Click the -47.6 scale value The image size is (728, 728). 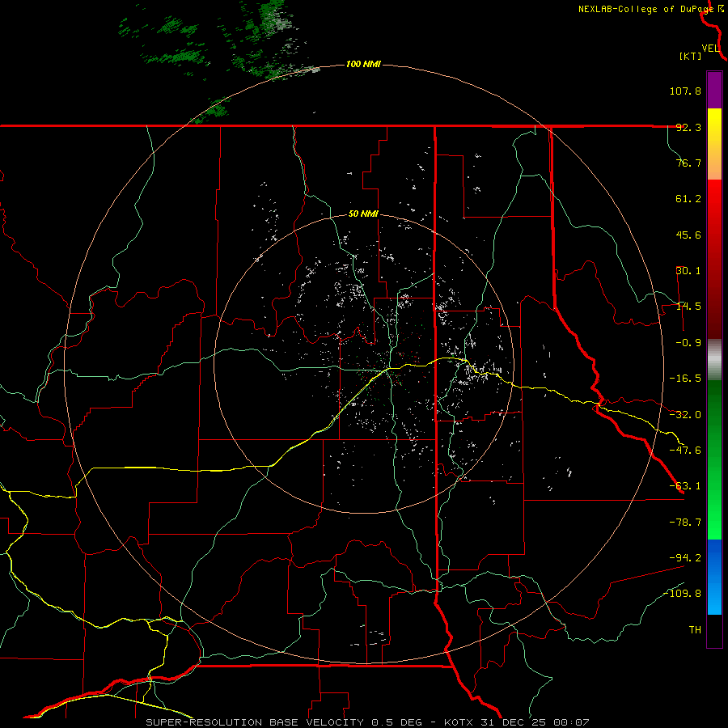[685, 451]
